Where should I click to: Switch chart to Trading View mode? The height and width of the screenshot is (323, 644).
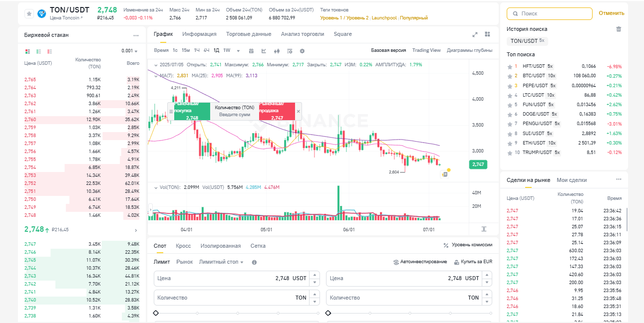tap(426, 50)
